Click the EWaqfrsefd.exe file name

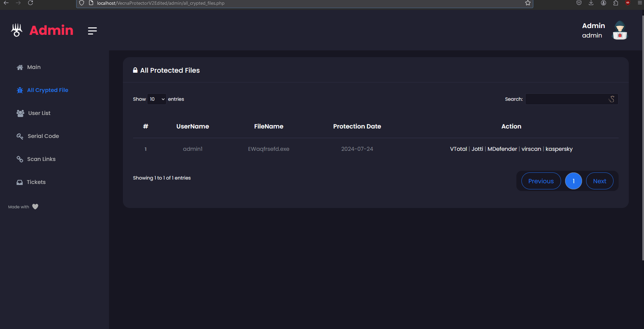click(x=269, y=149)
